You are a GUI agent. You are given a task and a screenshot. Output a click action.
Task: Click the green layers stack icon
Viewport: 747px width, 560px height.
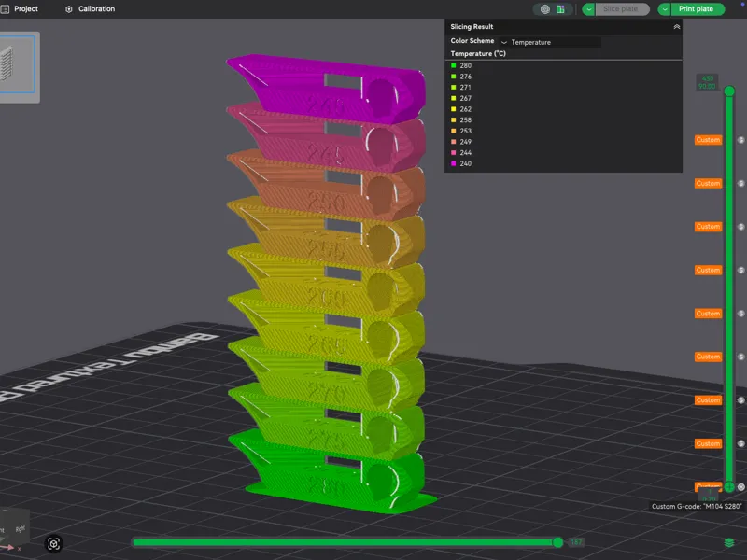[x=729, y=542]
